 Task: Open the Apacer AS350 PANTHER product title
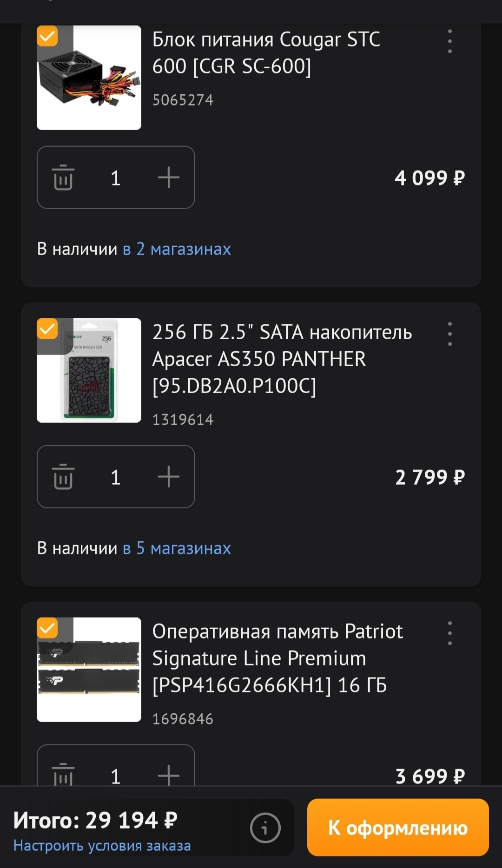[282, 359]
